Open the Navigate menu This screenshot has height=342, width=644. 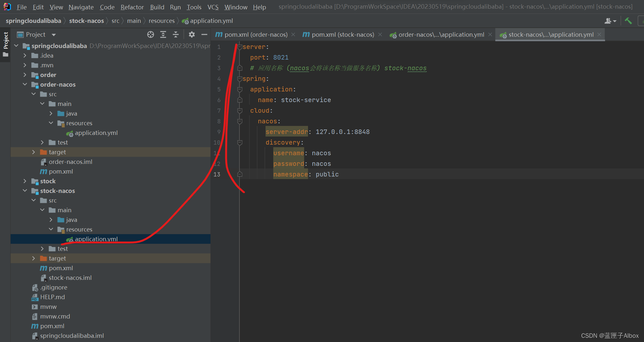point(81,7)
